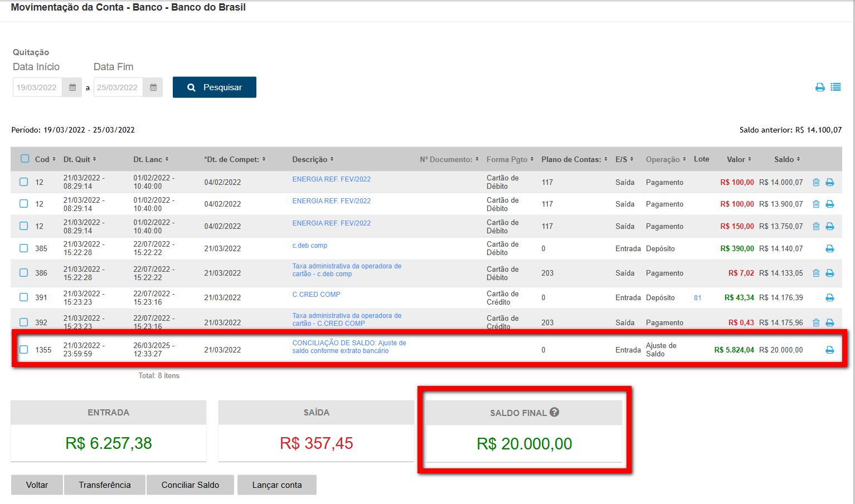Image resolution: width=855 pixels, height=504 pixels.
Task: Click the print icon above the table
Action: (820, 87)
